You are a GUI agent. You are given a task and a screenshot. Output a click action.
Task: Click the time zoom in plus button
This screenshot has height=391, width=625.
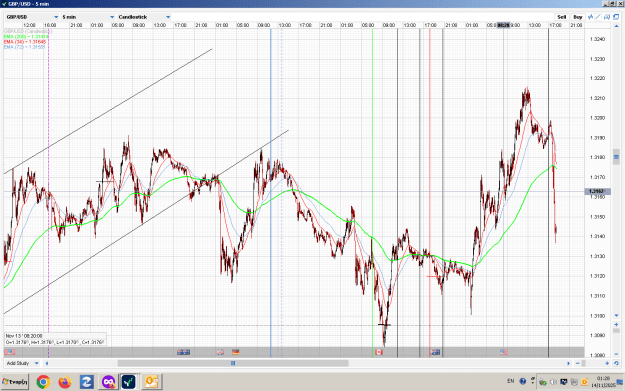(x=607, y=363)
